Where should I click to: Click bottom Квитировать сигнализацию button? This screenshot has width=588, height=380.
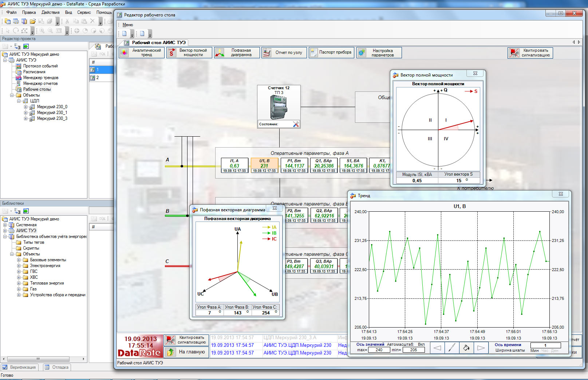[186, 340]
